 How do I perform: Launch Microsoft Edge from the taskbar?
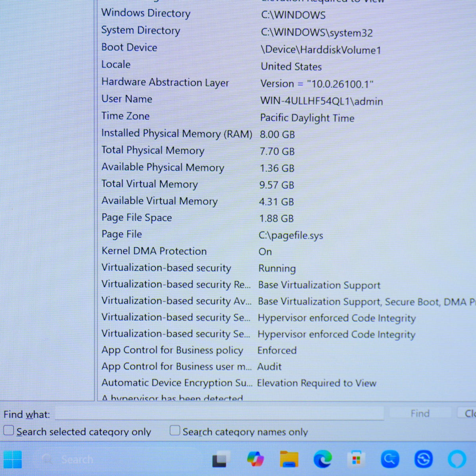tap(323, 459)
